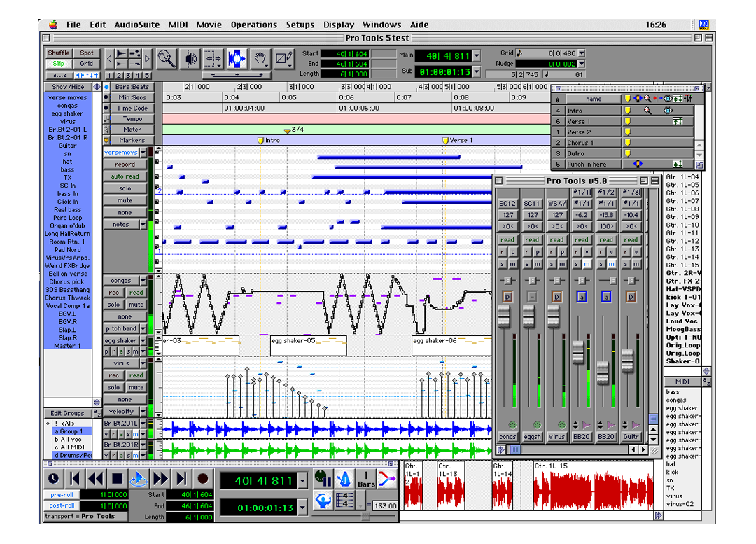Viewport: 756px width, 544px height.
Task: Click the Stop button in transport
Action: [117, 479]
